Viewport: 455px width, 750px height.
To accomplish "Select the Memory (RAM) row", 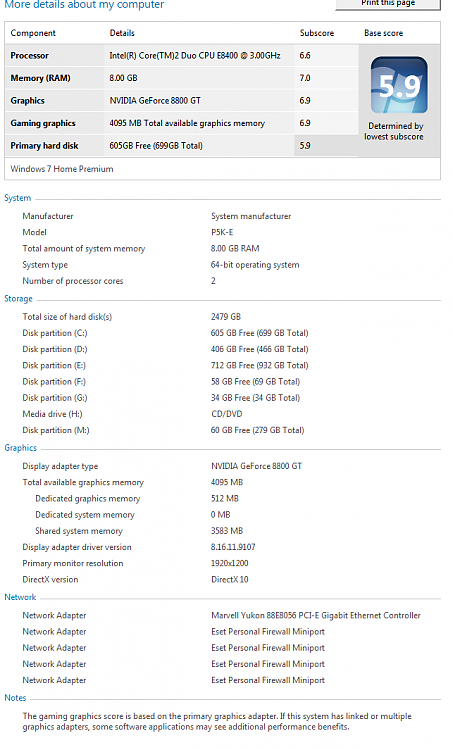I will [182, 78].
